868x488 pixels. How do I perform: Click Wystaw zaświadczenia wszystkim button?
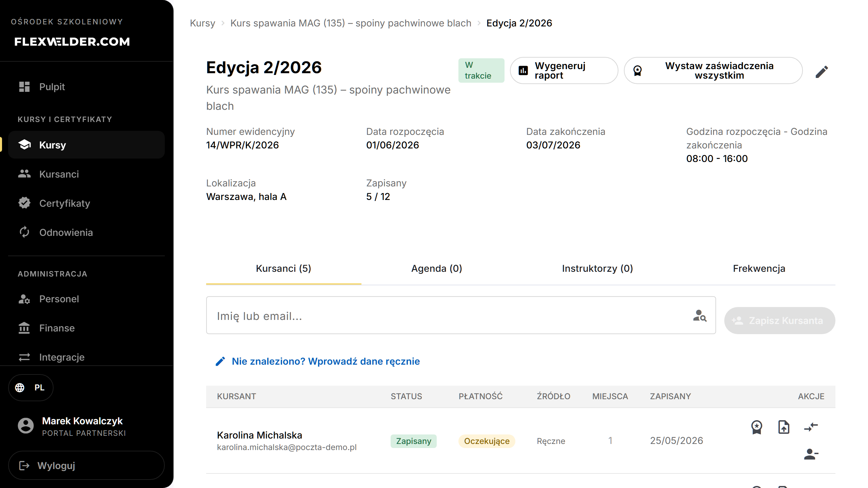713,70
